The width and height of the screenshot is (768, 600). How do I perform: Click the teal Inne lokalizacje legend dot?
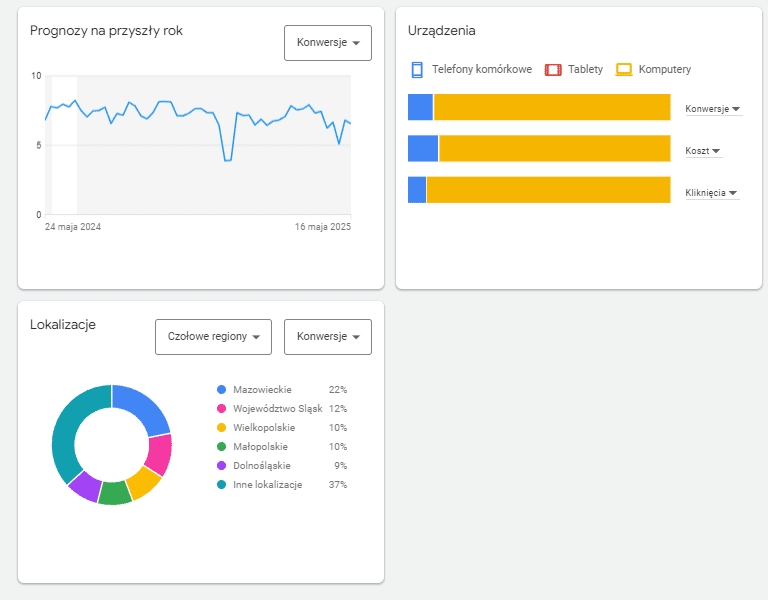[x=221, y=485]
